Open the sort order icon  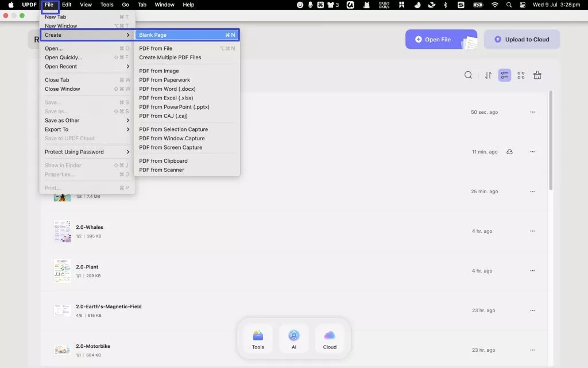coord(488,75)
